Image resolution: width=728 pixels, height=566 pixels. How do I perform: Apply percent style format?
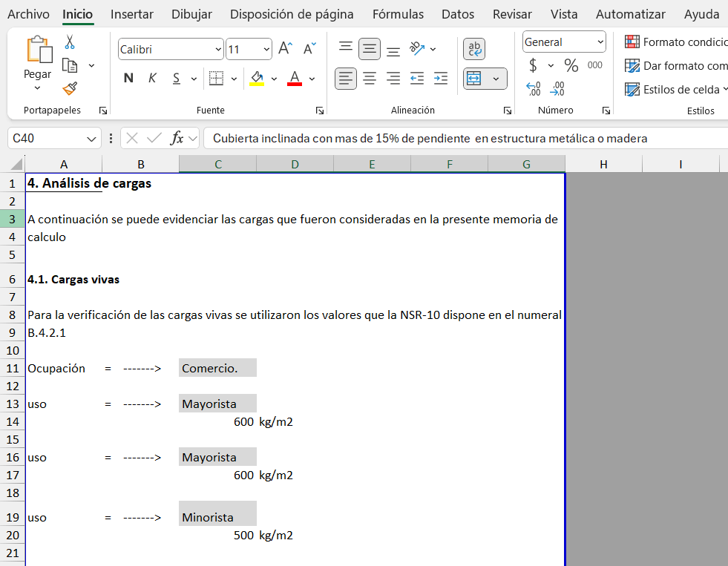tap(571, 65)
